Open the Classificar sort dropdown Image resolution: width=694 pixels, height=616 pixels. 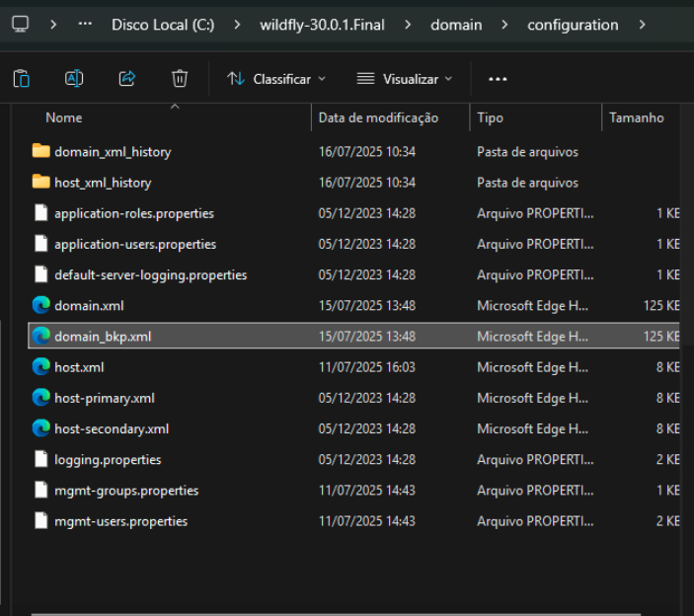[x=275, y=78]
